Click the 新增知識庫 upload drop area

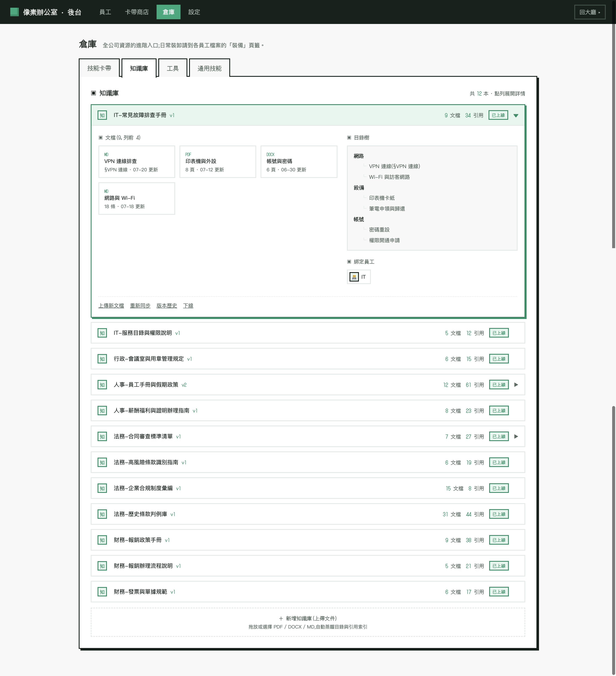(x=308, y=622)
